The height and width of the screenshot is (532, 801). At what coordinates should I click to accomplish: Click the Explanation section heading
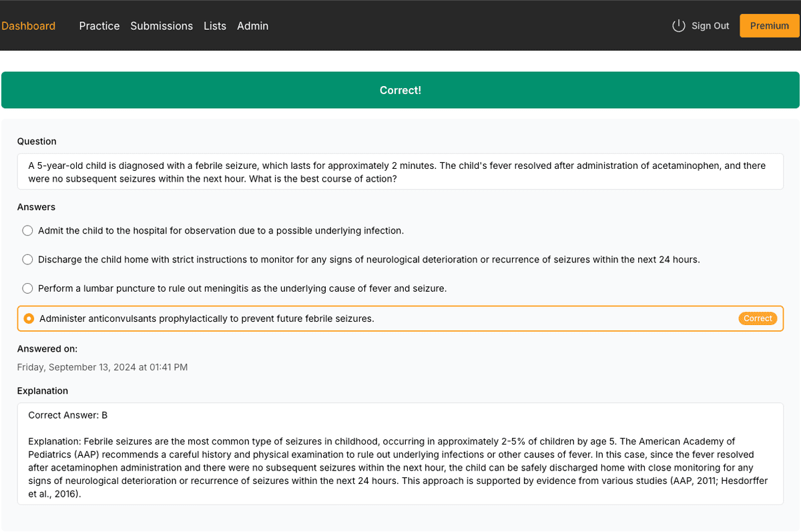(43, 391)
